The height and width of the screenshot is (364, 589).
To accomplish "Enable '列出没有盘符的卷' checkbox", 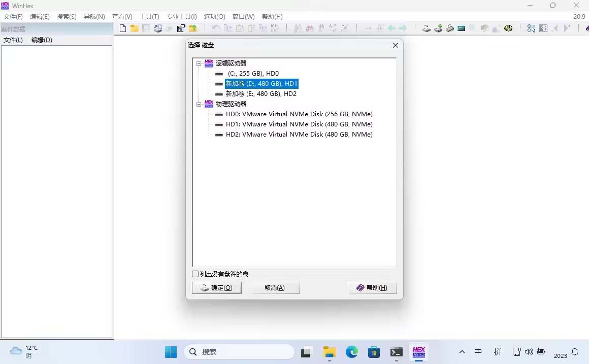I will (195, 274).
